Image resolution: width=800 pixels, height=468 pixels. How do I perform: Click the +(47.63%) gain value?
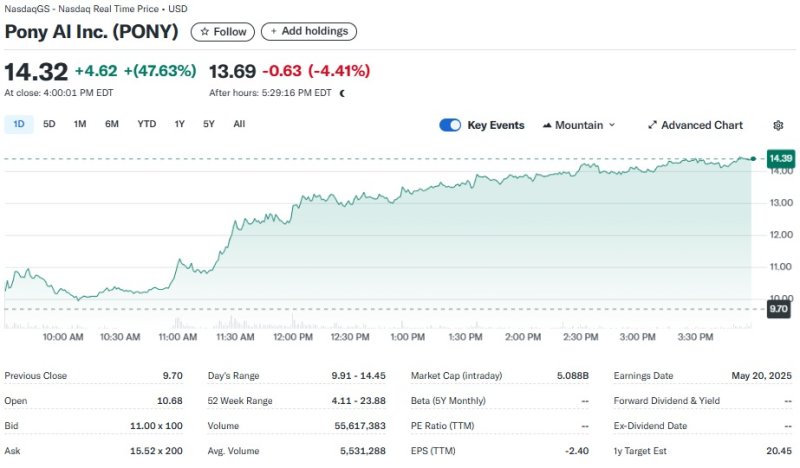[x=160, y=70]
